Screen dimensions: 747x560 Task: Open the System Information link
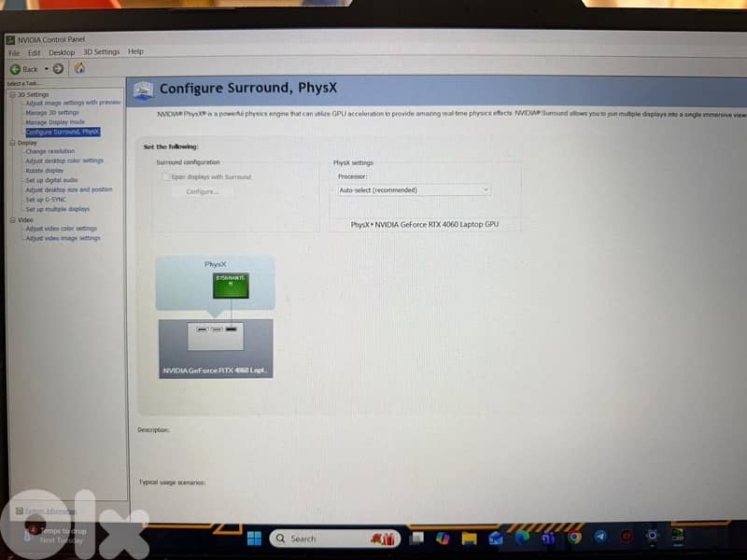[49, 511]
